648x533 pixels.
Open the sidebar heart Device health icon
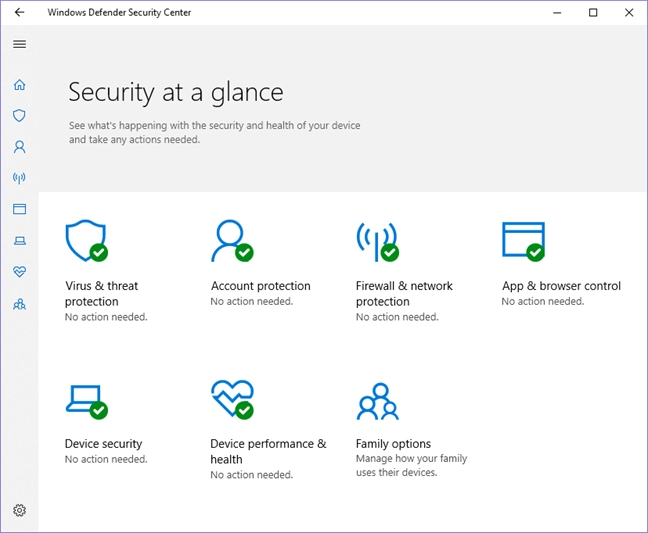(19, 271)
